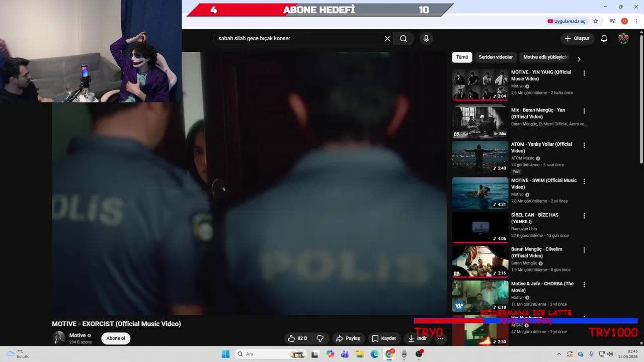Screen dimensions: 644x362
Task: Open Task View from the taskbar
Action: 315,354
